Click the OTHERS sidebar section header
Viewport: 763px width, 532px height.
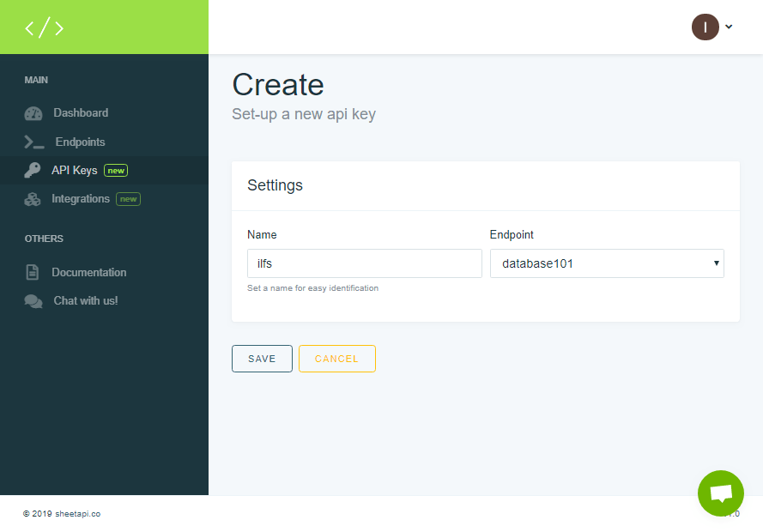pos(44,239)
